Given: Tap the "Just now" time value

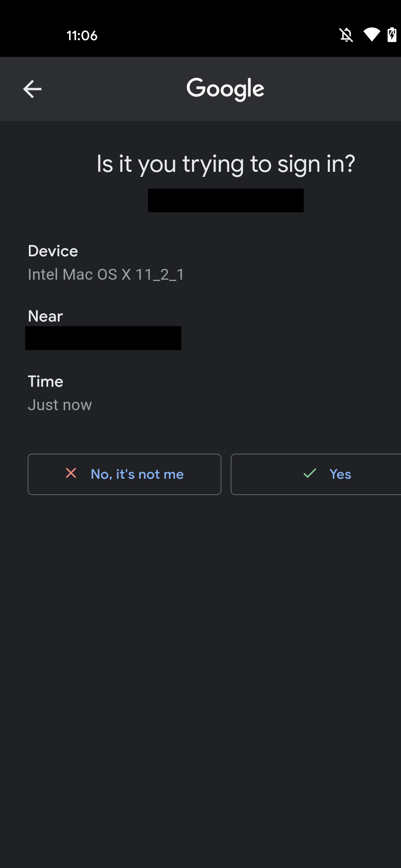Looking at the screenshot, I should pyautogui.click(x=60, y=405).
